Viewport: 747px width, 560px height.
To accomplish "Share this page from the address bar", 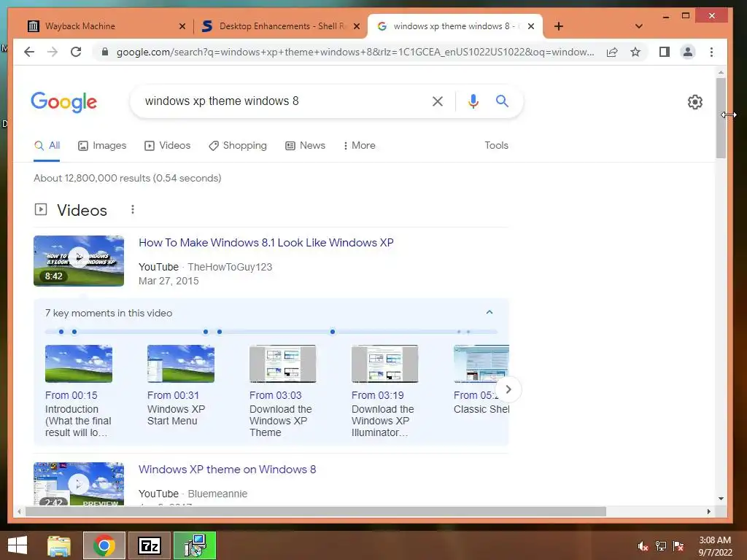I will [x=612, y=52].
